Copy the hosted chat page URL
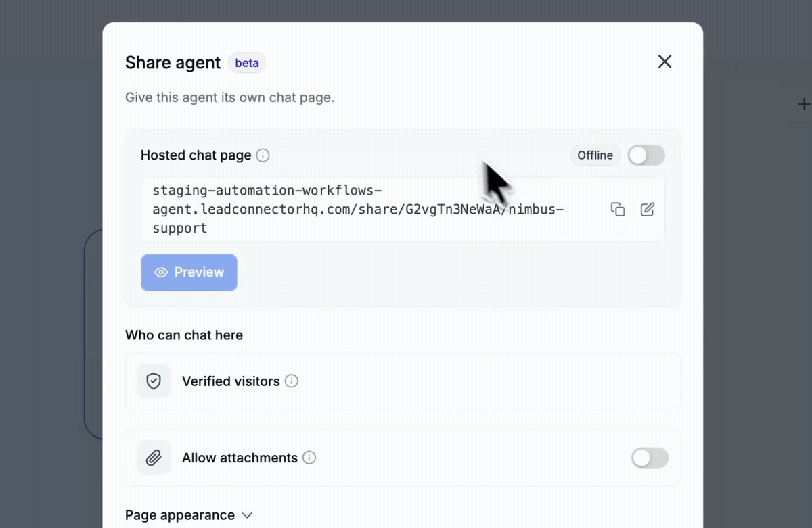This screenshot has height=528, width=812. click(x=618, y=210)
